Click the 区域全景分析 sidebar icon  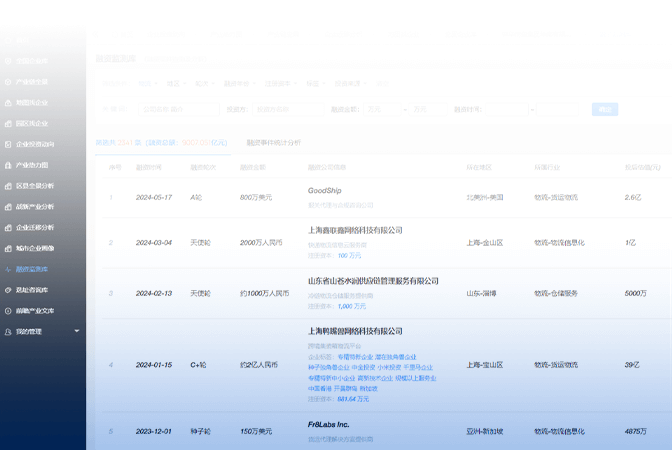(x=8, y=186)
